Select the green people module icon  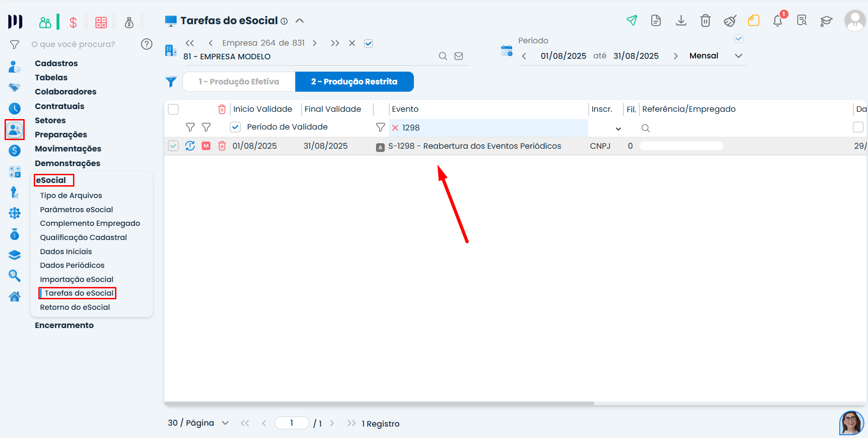coord(45,22)
